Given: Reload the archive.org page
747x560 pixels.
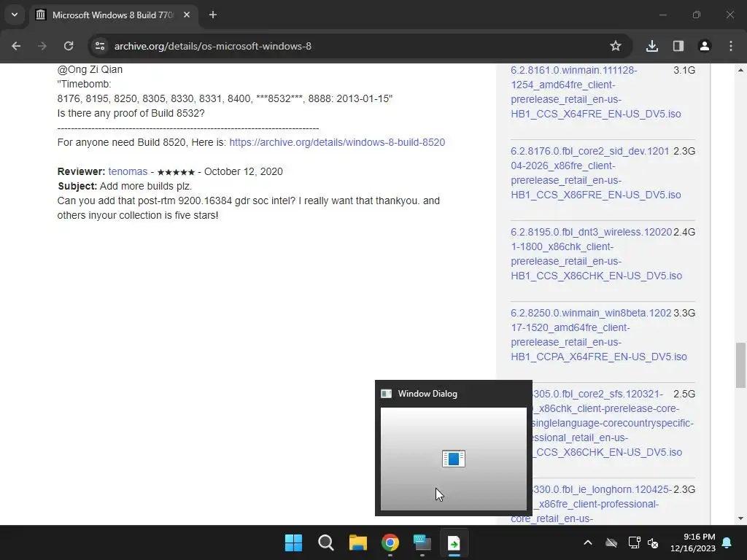Looking at the screenshot, I should pos(69,46).
